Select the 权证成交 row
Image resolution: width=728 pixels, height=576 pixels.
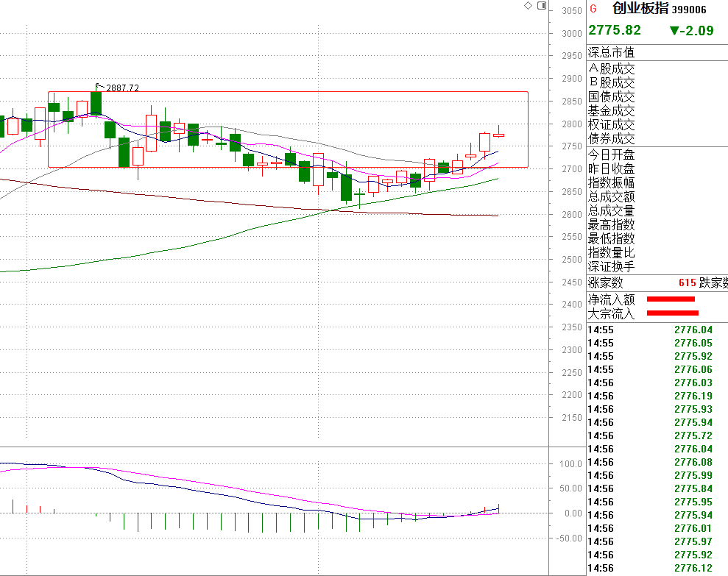tap(657, 124)
